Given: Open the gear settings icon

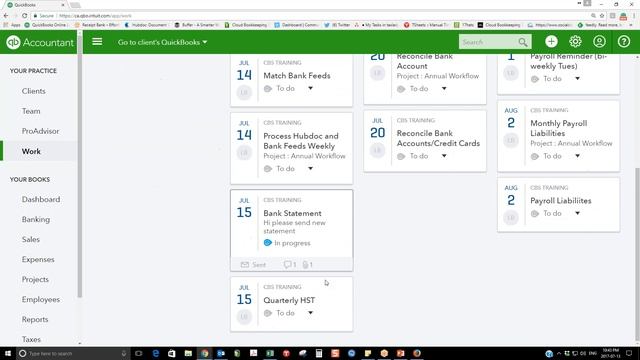Looking at the screenshot, I should coord(575,42).
